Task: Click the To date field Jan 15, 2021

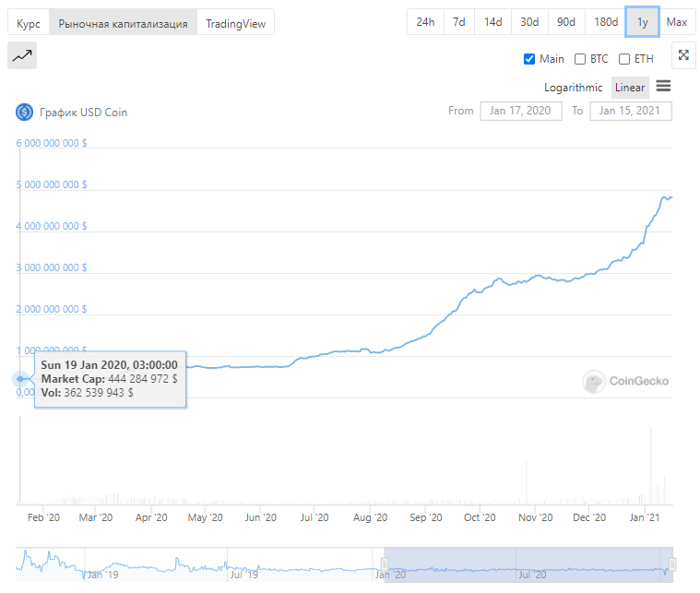Action: tap(630, 111)
